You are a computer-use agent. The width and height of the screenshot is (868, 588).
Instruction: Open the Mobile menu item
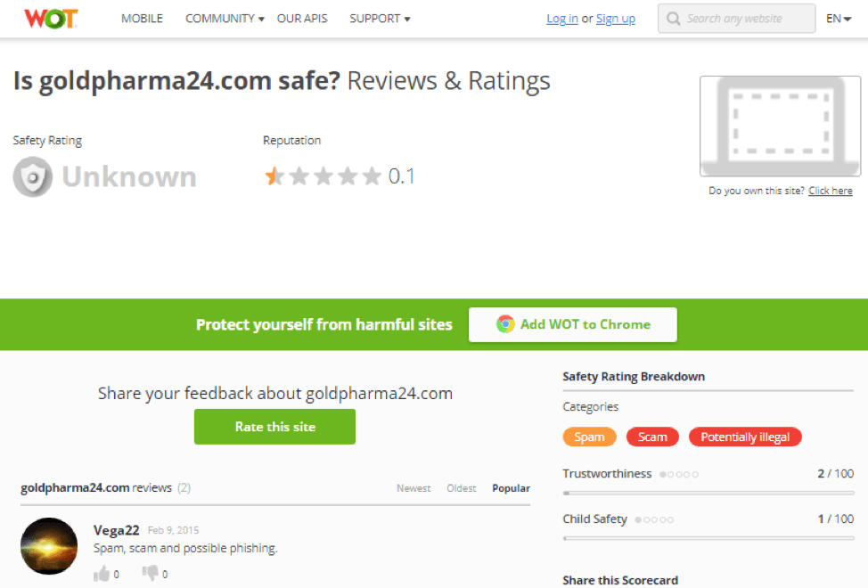click(x=143, y=19)
